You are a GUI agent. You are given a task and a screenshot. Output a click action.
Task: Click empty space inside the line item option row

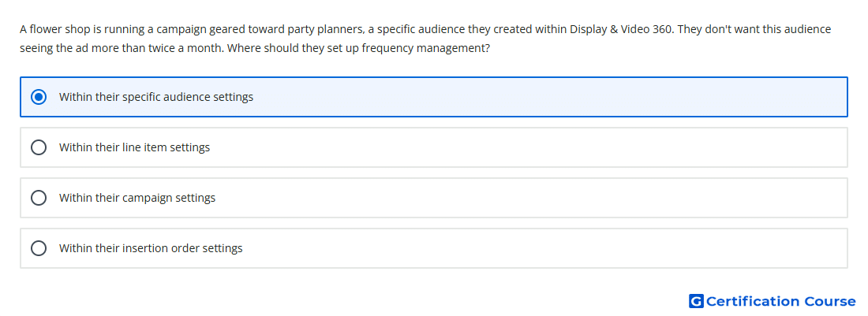coord(526,147)
